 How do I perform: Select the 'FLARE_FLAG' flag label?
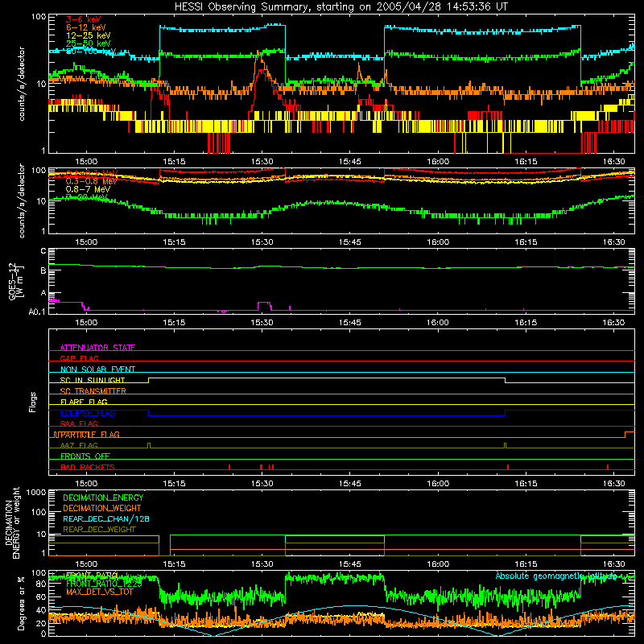84,402
